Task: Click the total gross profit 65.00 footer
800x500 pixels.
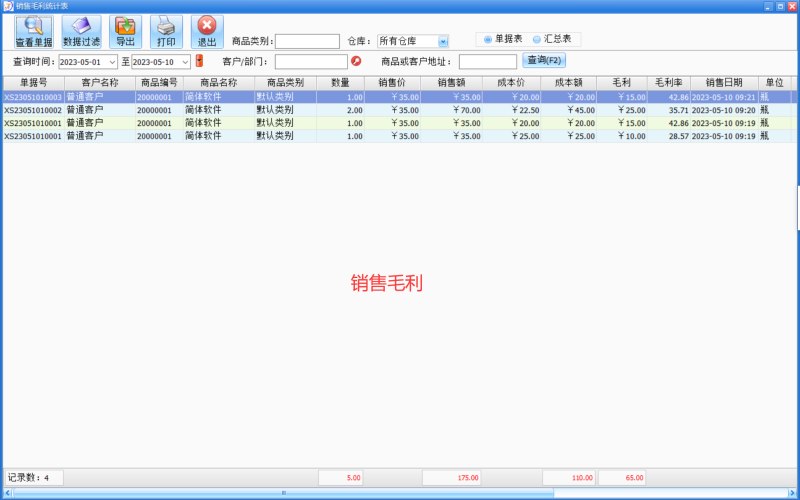Action: pyautogui.click(x=622, y=478)
